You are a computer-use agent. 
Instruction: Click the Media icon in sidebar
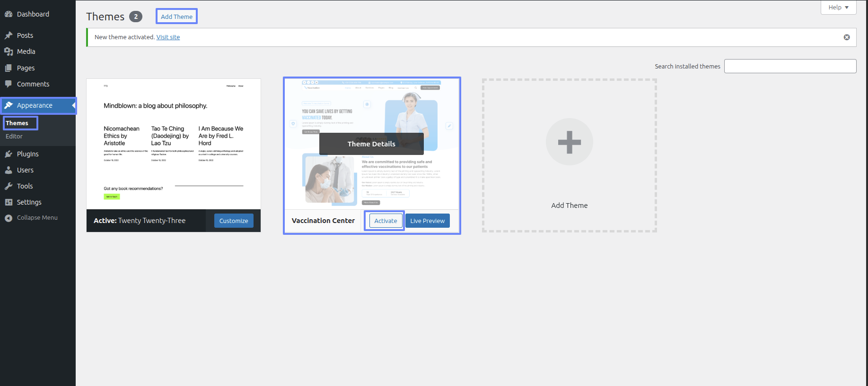pyautogui.click(x=9, y=51)
